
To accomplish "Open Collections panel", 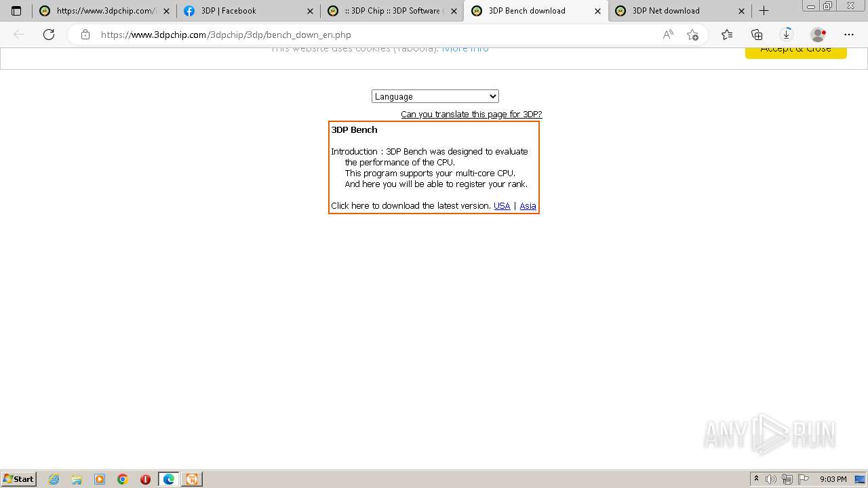I will 757,35.
